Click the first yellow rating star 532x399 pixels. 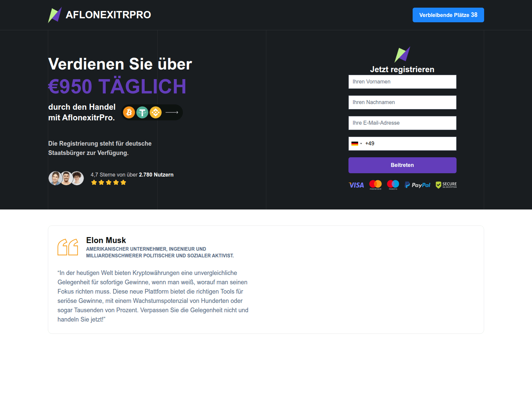point(94,183)
